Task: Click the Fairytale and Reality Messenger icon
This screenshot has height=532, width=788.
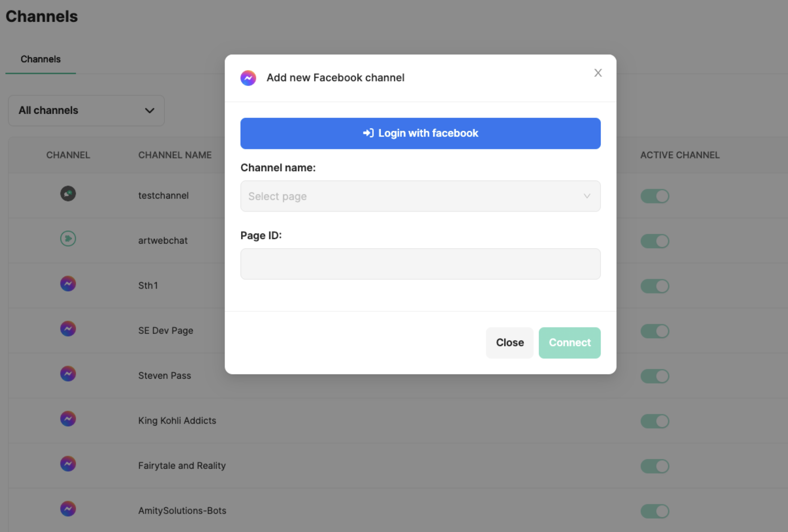Action: tap(68, 464)
